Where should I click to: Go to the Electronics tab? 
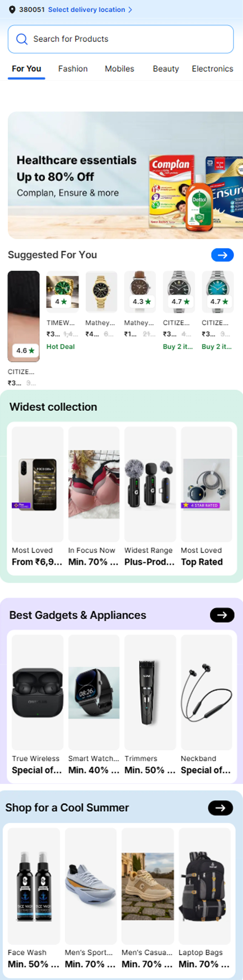[212, 69]
